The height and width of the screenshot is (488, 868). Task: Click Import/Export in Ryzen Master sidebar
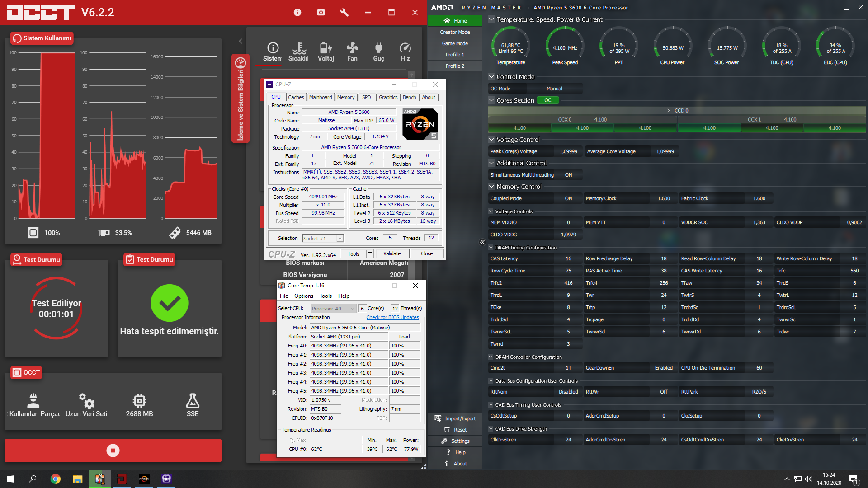455,418
